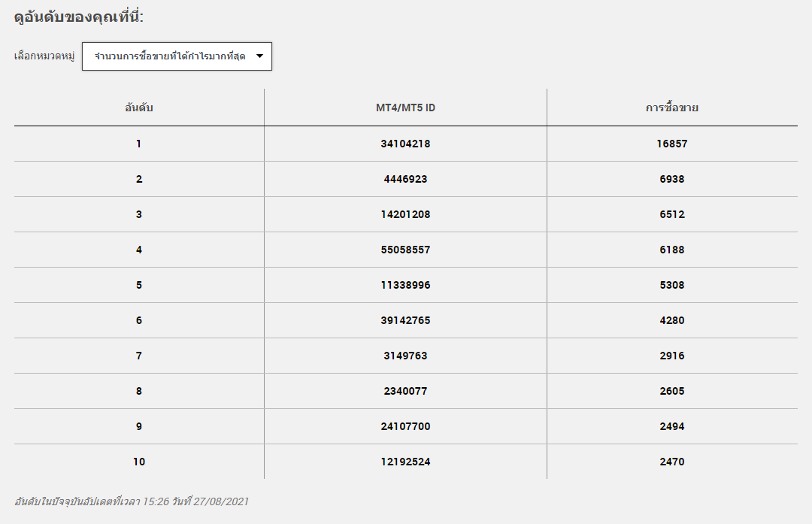Viewport: 812px width, 524px height.
Task: Click trade count 5308
Action: point(672,285)
